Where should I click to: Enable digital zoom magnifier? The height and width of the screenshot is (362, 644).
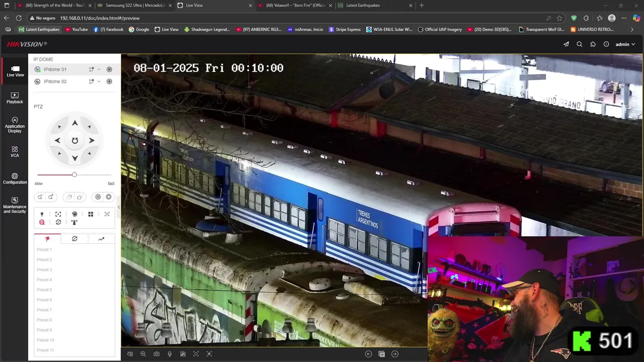[143, 354]
